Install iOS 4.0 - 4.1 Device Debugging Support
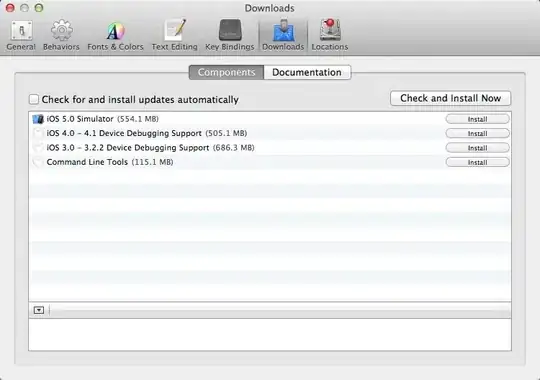Image resolution: width=540 pixels, height=380 pixels. (x=477, y=133)
